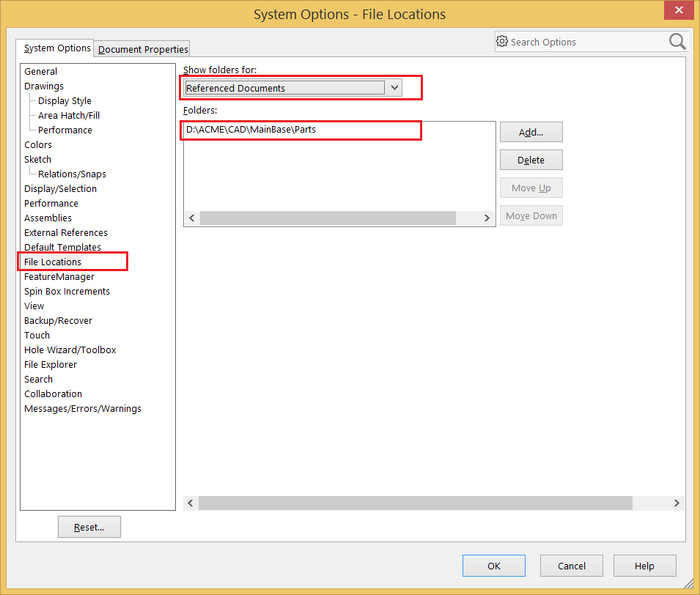Image resolution: width=700 pixels, height=595 pixels.
Task: Click the gear icon in Search Options
Action: pyautogui.click(x=502, y=42)
